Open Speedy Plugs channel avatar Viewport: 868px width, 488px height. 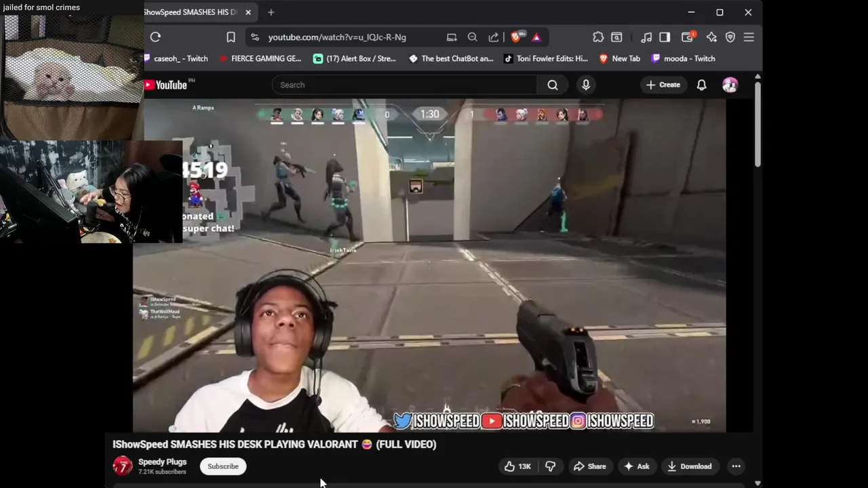tap(123, 466)
